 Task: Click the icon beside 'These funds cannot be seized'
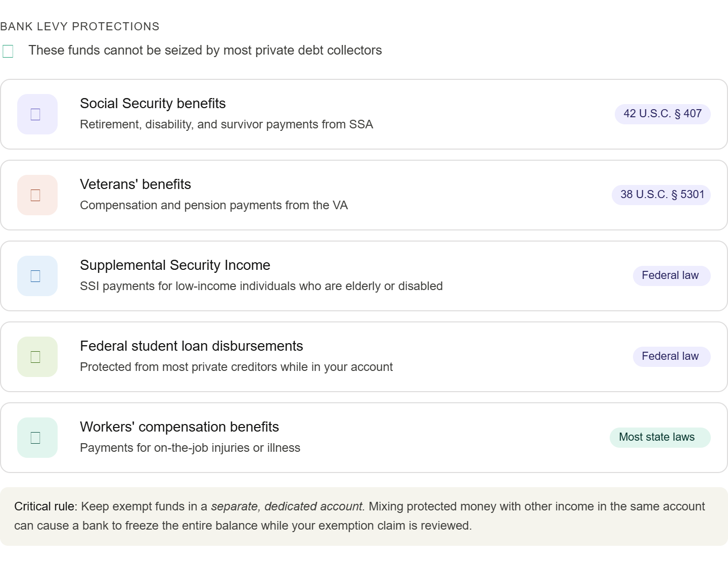(8, 51)
